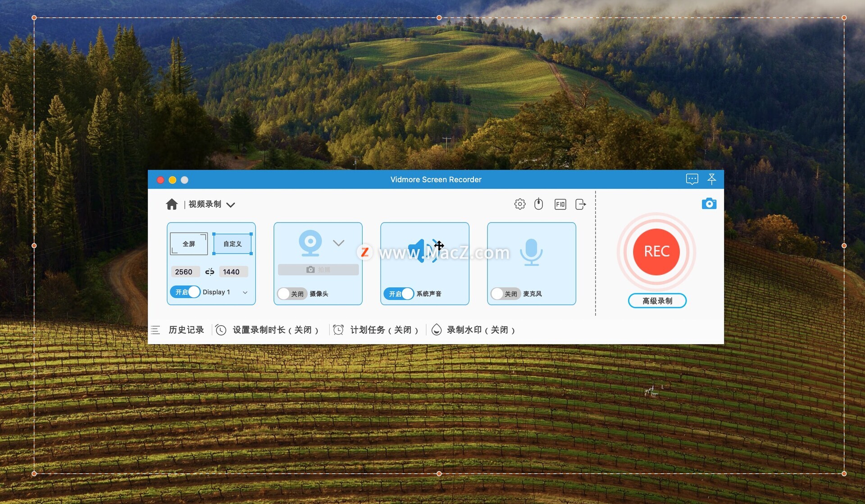Open 高级录制 advanced recording
Viewport: 865px width, 504px height.
657,301
